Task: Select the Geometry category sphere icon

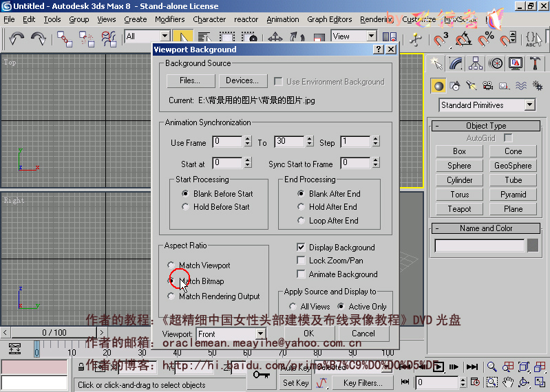Action: (438, 86)
